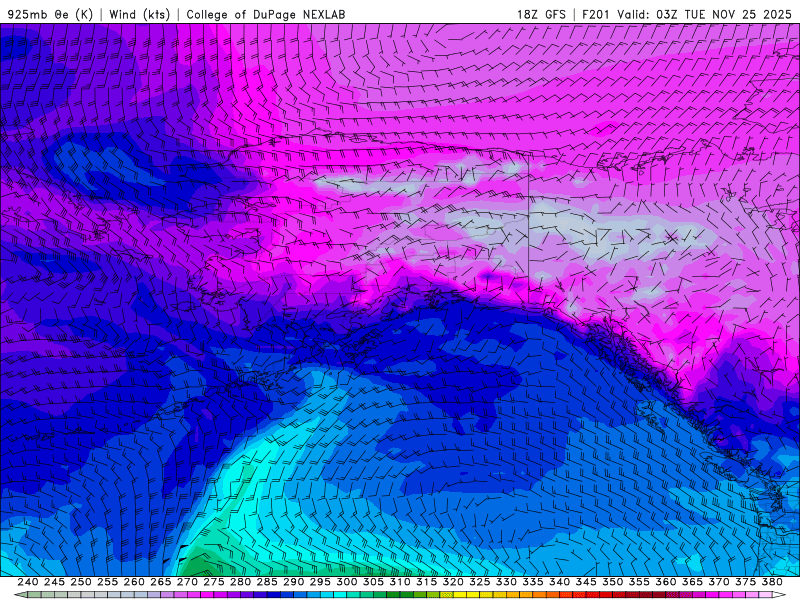Image resolution: width=800 pixels, height=600 pixels.
Task: Click the 285 value on color scale
Action: pos(267,582)
